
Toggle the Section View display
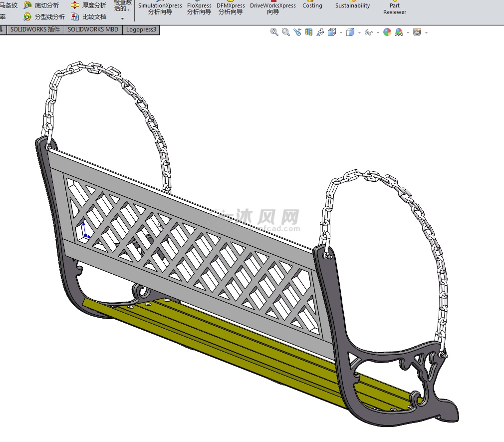tap(309, 32)
